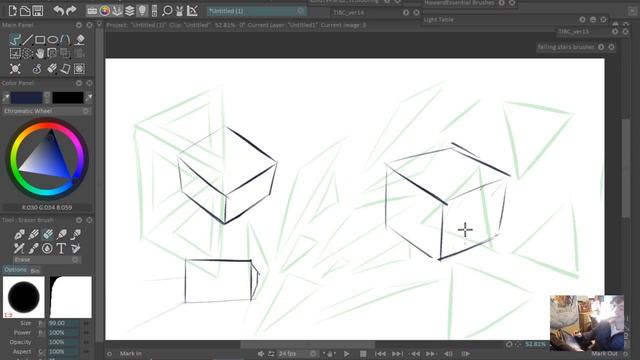Redo the last undone action
Screen dimensions: 640x360
pos(71,11)
